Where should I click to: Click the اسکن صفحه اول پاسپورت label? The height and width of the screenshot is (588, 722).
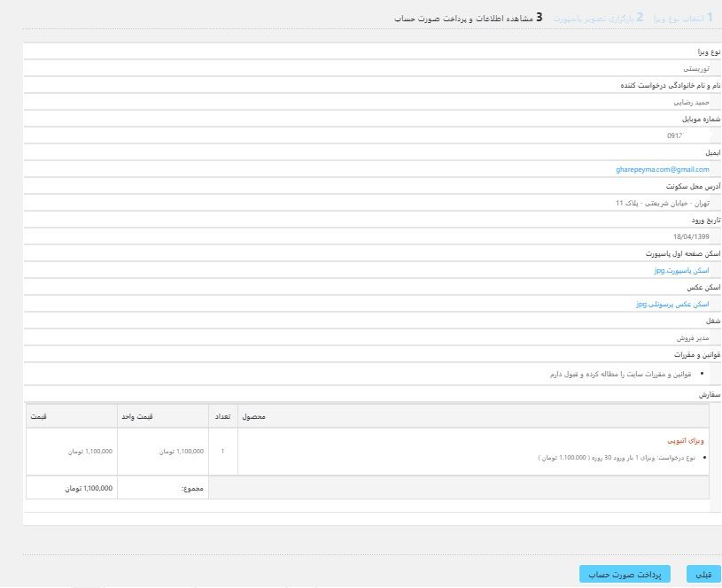point(683,253)
